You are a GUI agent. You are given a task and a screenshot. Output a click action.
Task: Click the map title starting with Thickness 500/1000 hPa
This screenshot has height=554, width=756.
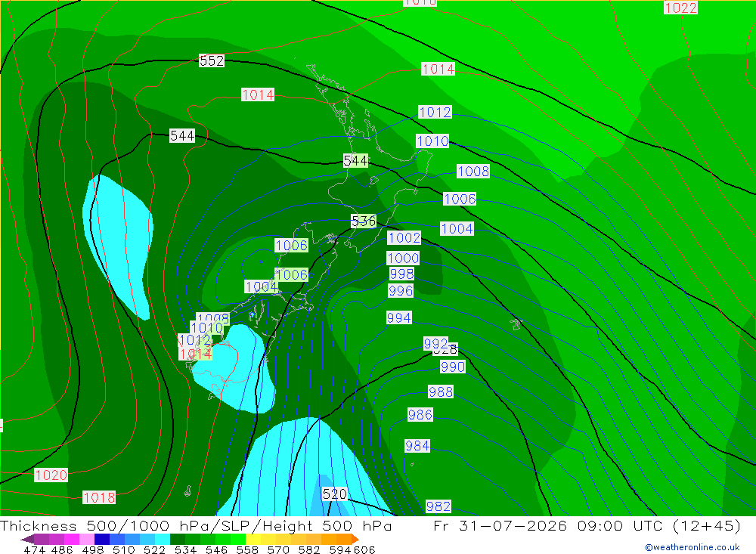click(x=196, y=525)
